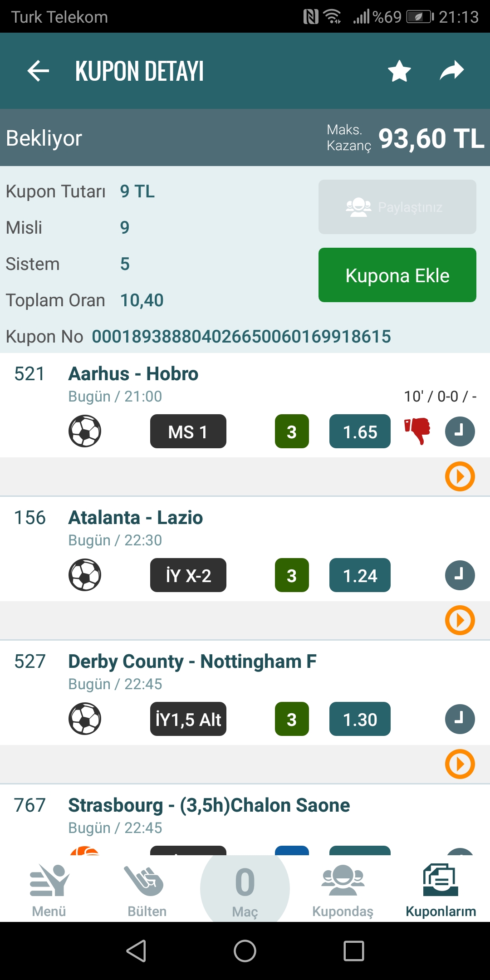
Task: Tap the back arrow in header
Action: click(38, 71)
